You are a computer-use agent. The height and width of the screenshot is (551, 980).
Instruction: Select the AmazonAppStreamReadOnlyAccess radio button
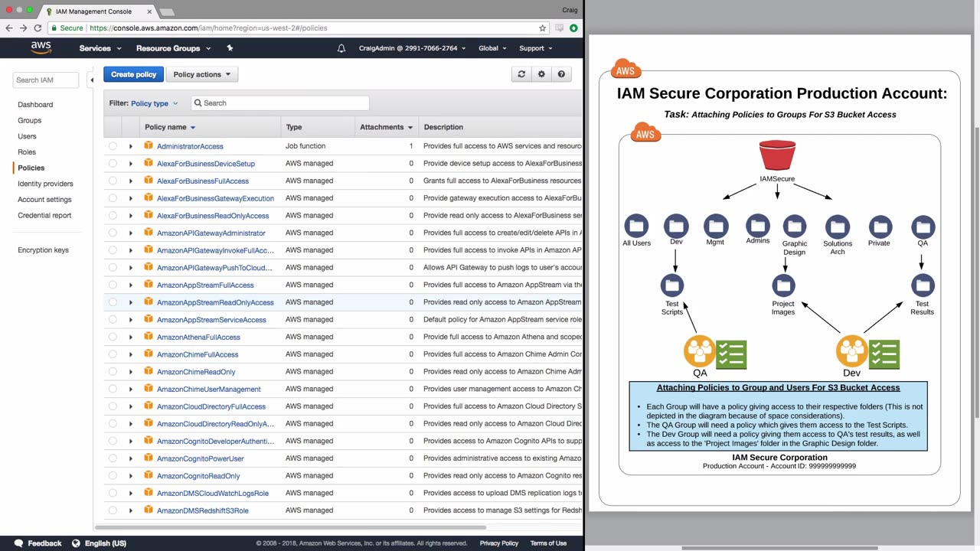[113, 302]
